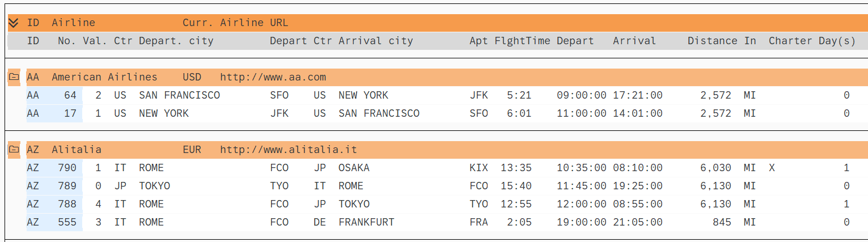This screenshot has width=868, height=242.
Task: Click the Arrival city column header
Action: click(x=375, y=41)
